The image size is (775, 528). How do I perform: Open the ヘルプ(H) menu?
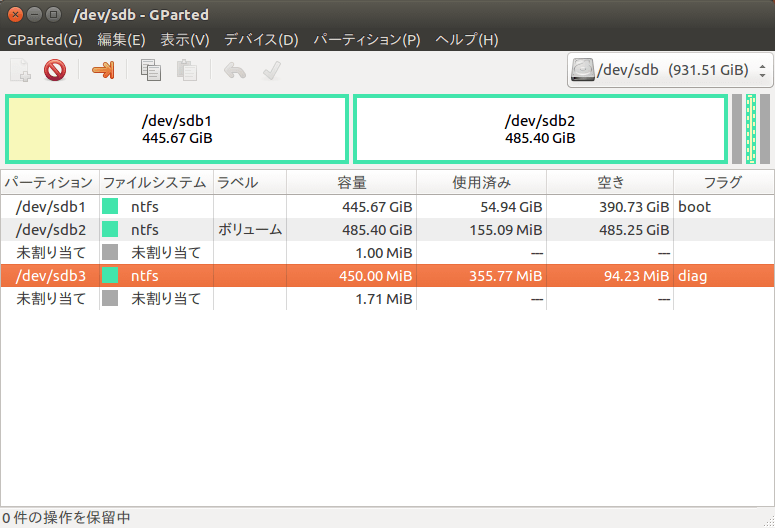click(x=467, y=40)
